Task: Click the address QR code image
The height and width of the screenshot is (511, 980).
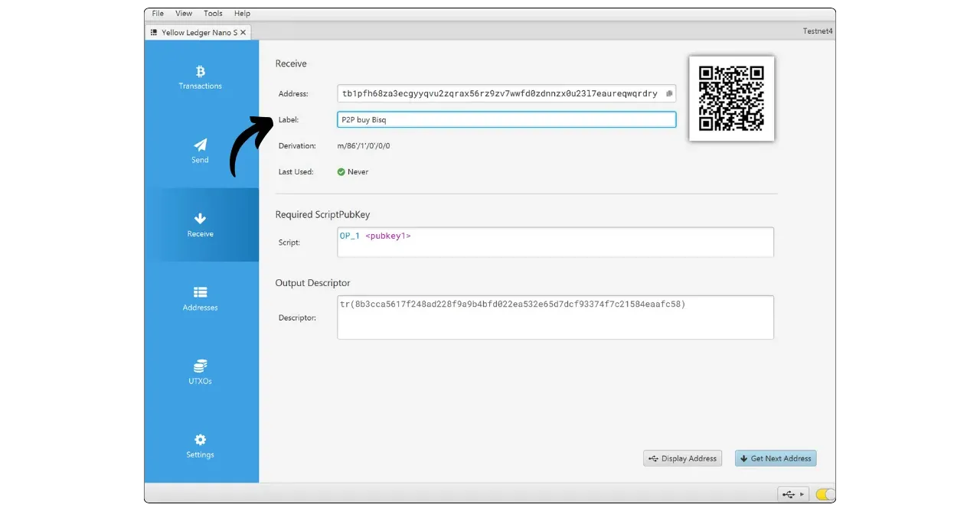Action: click(x=731, y=98)
